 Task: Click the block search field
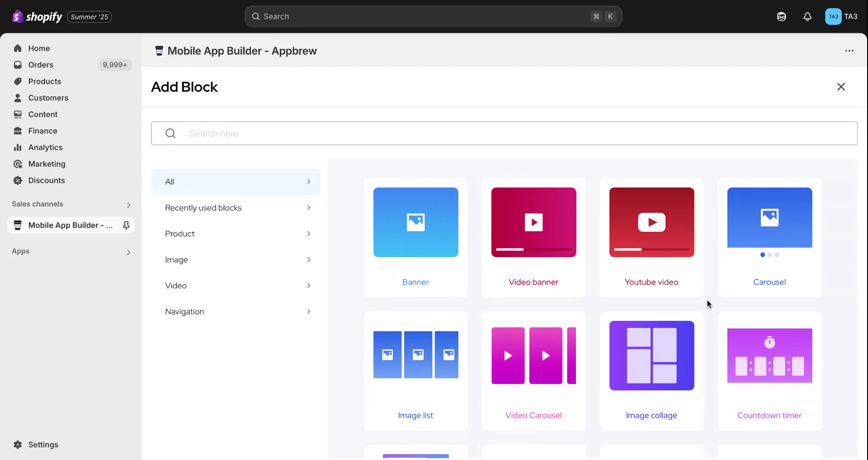point(504,133)
